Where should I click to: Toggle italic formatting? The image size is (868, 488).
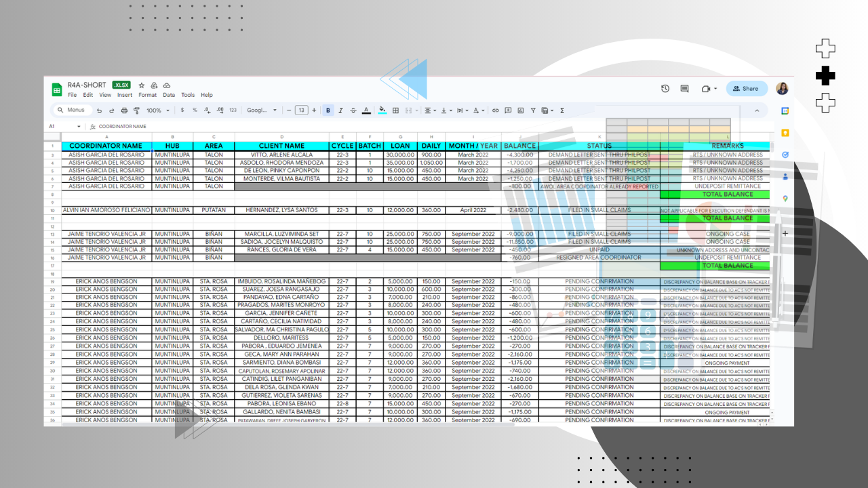[340, 110]
